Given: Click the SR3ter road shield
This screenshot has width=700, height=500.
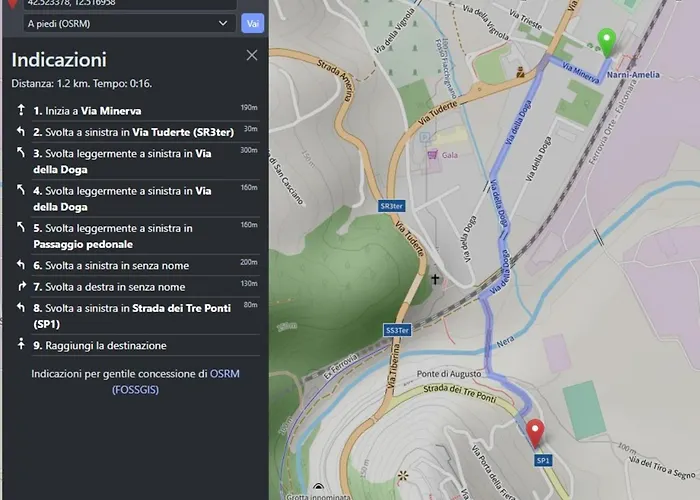Looking at the screenshot, I should 392,207.
